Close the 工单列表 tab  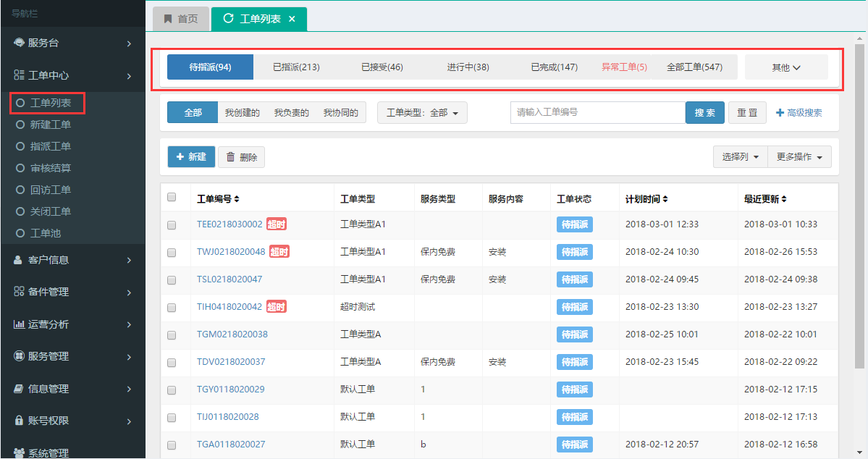[x=292, y=19]
